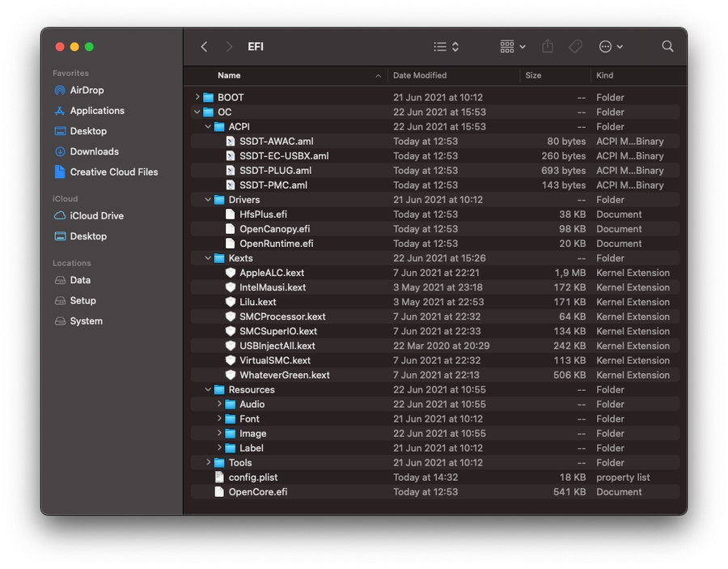The width and height of the screenshot is (728, 569).
Task: Select the config.plist file
Action: [x=252, y=478]
